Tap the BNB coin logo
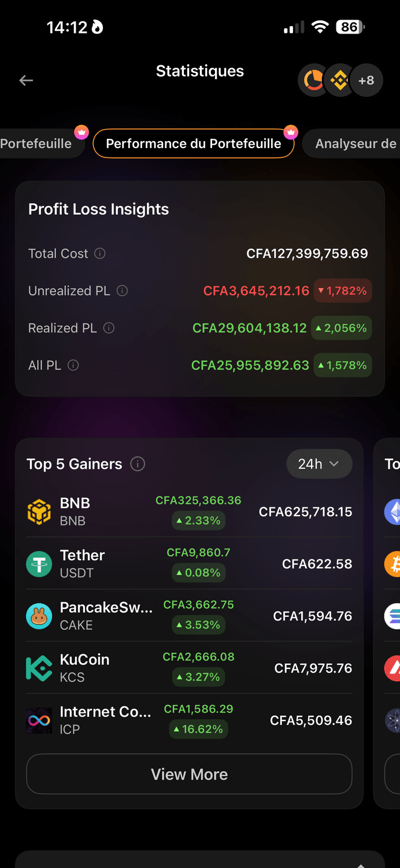The width and height of the screenshot is (400, 868). coord(39,512)
